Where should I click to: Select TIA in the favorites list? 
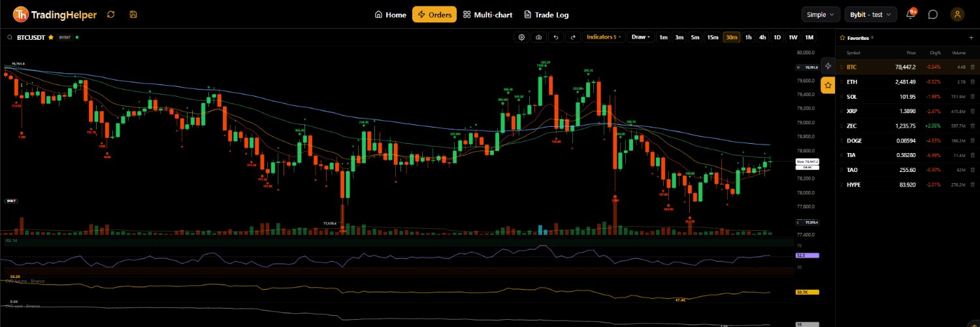point(907,155)
